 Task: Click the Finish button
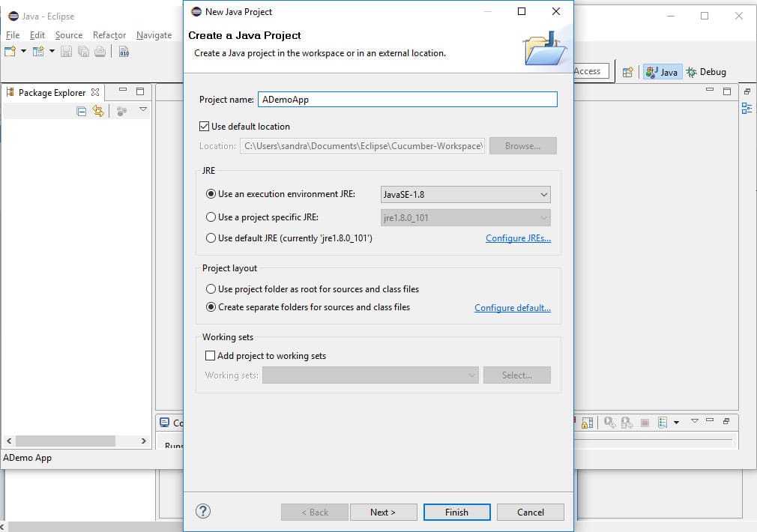click(456, 513)
